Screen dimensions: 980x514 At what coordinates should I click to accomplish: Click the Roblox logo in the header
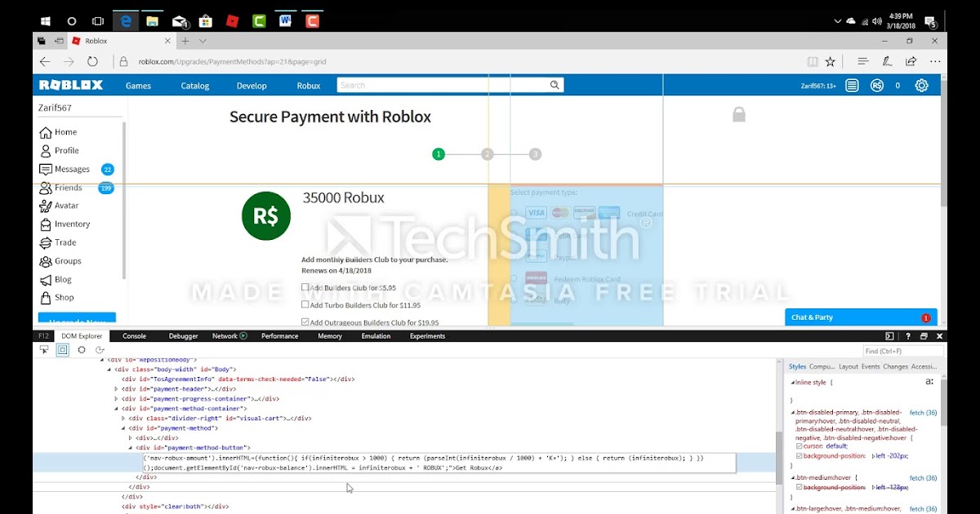pyautogui.click(x=71, y=85)
